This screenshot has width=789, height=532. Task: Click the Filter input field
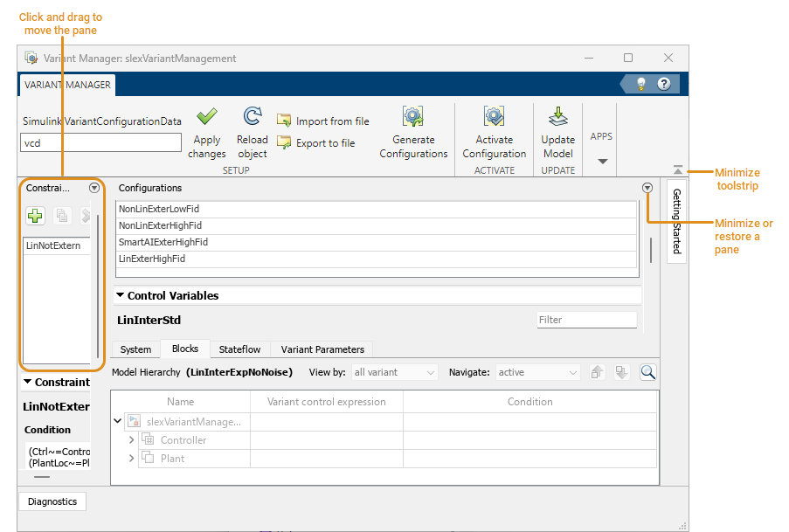[586, 320]
